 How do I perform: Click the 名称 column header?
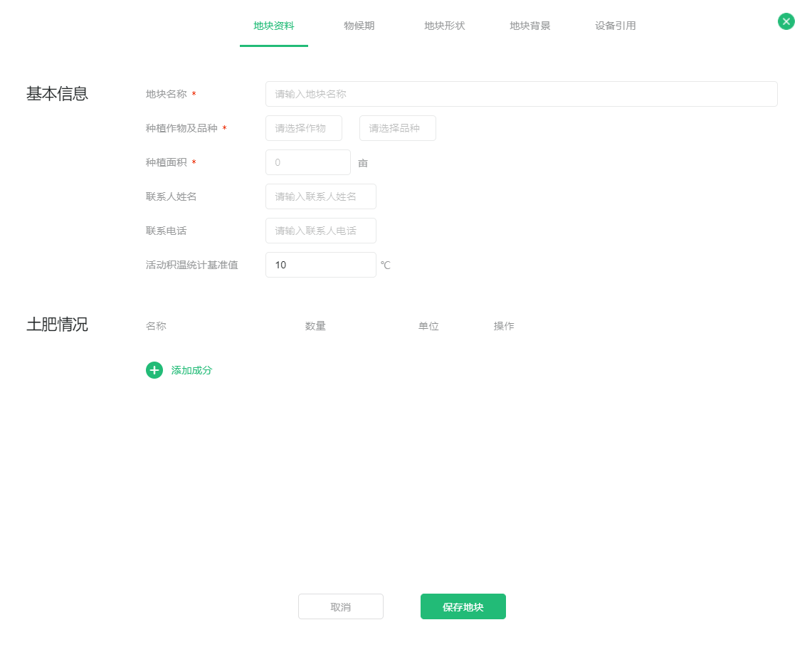click(x=156, y=326)
